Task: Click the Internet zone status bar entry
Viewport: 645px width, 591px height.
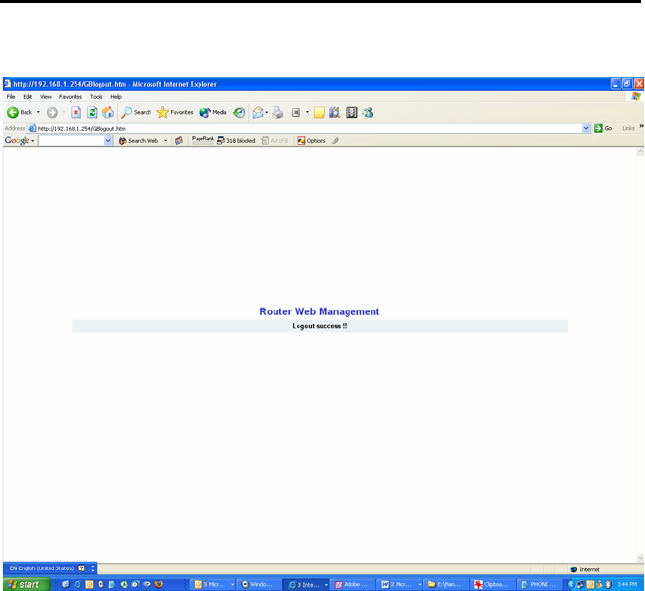Action: pos(585,569)
